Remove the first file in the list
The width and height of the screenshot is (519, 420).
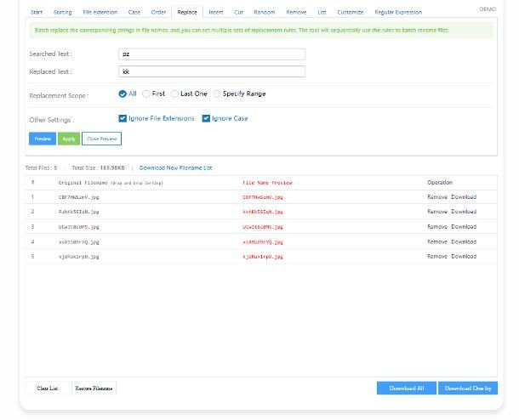click(436, 197)
